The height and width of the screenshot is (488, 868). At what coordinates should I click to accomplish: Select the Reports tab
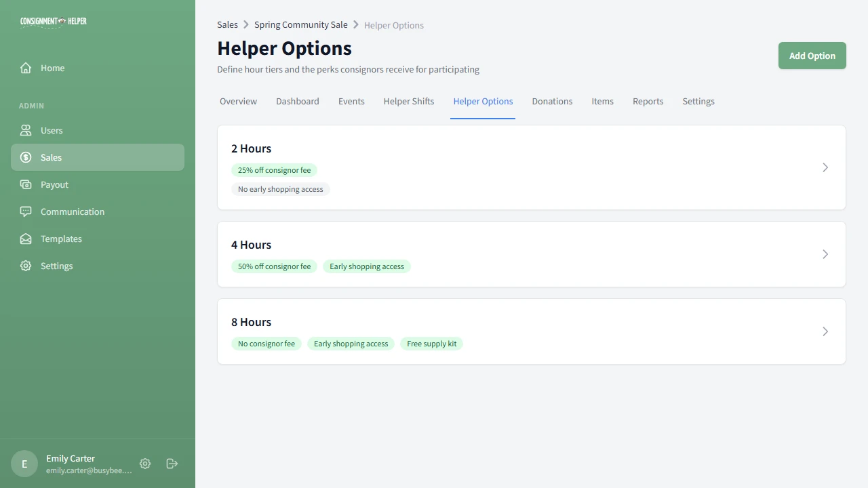point(648,101)
